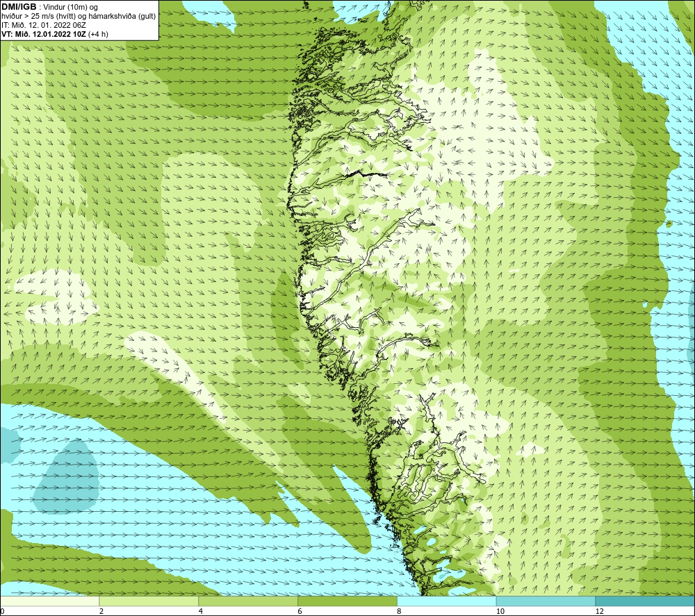695x616 pixels.
Task: Click the 0–2 m/s palest color band
Action: (x=49, y=601)
